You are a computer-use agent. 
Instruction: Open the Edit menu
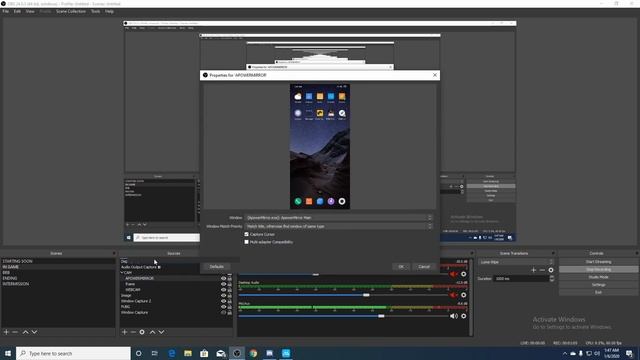pyautogui.click(x=17, y=11)
